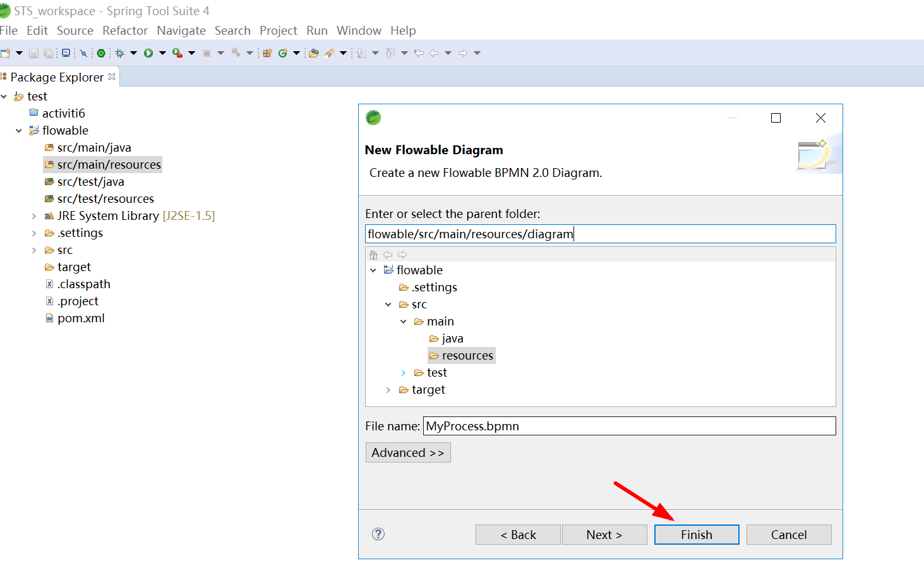Image resolution: width=924 pixels, height=582 pixels.
Task: Expand the test folder in dialog tree
Action: click(404, 373)
